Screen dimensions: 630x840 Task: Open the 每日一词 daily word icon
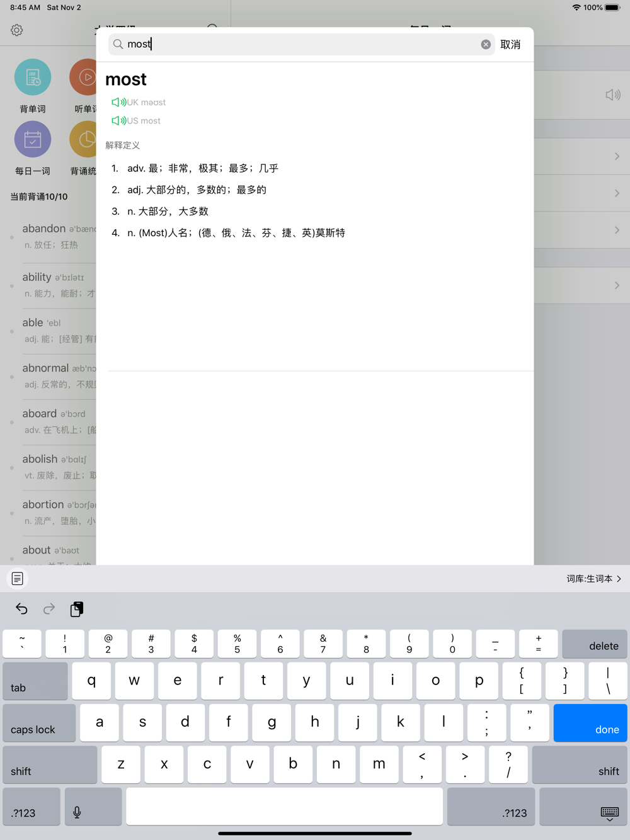point(33,139)
